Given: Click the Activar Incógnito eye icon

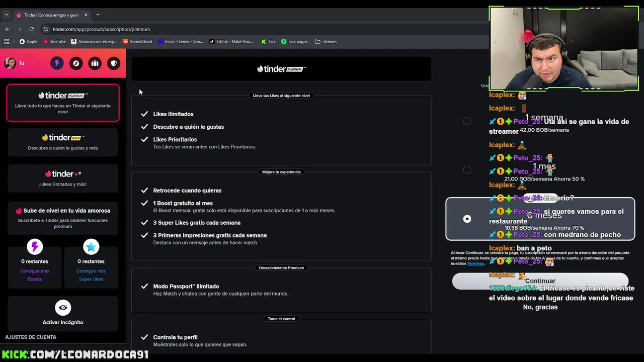Looking at the screenshot, I should [x=63, y=307].
